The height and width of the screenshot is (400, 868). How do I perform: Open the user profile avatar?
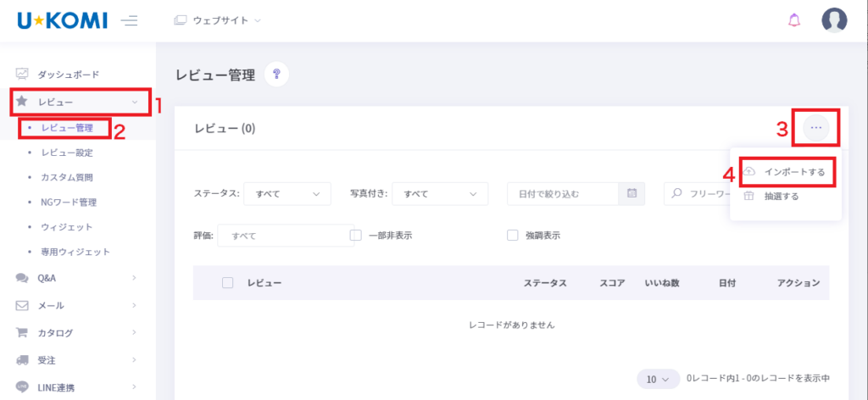pyautogui.click(x=834, y=20)
